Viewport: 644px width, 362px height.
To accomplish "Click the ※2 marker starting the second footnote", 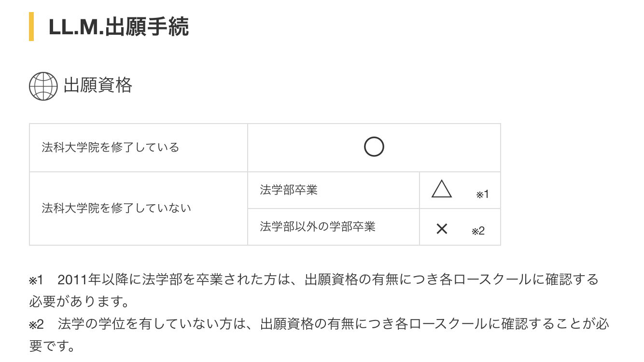I will click(x=36, y=324).
